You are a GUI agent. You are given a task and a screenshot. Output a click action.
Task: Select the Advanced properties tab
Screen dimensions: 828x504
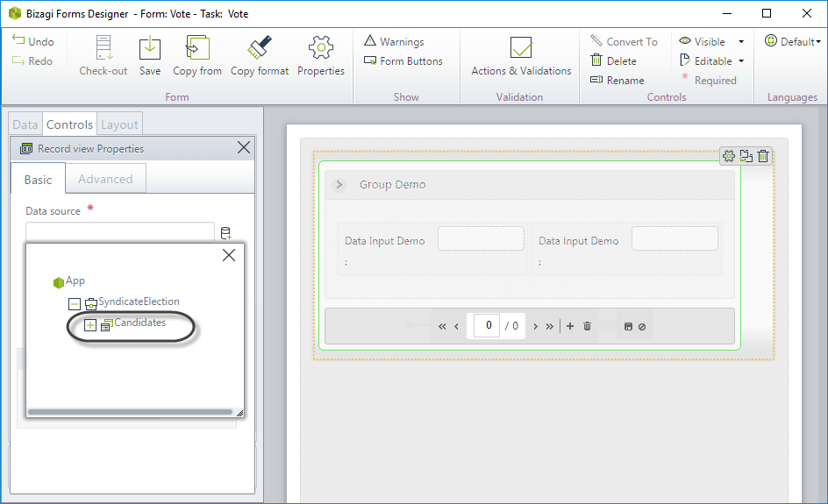click(105, 179)
